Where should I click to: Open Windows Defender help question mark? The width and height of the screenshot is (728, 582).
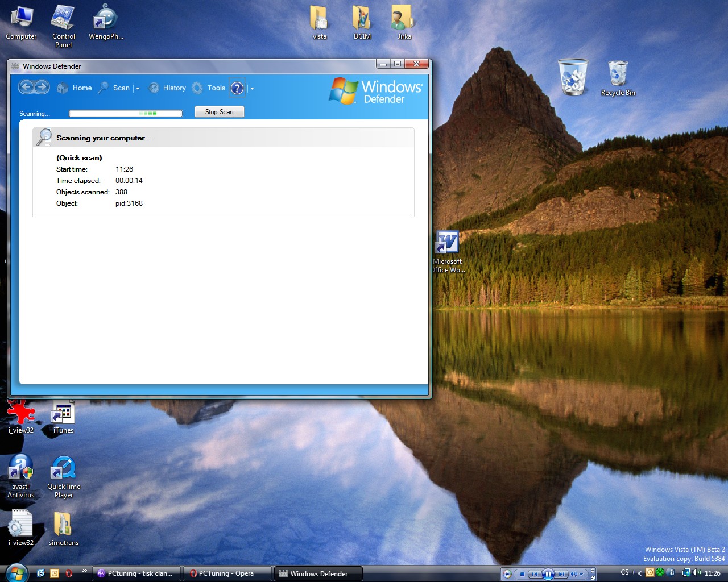click(237, 88)
